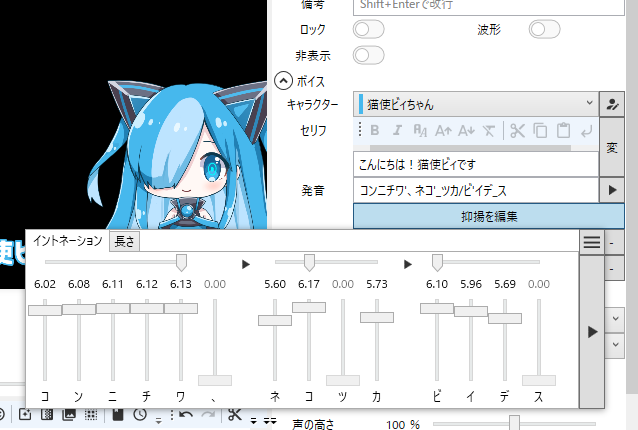
Task: Click the ッ pitch slider handle
Action: (343, 380)
